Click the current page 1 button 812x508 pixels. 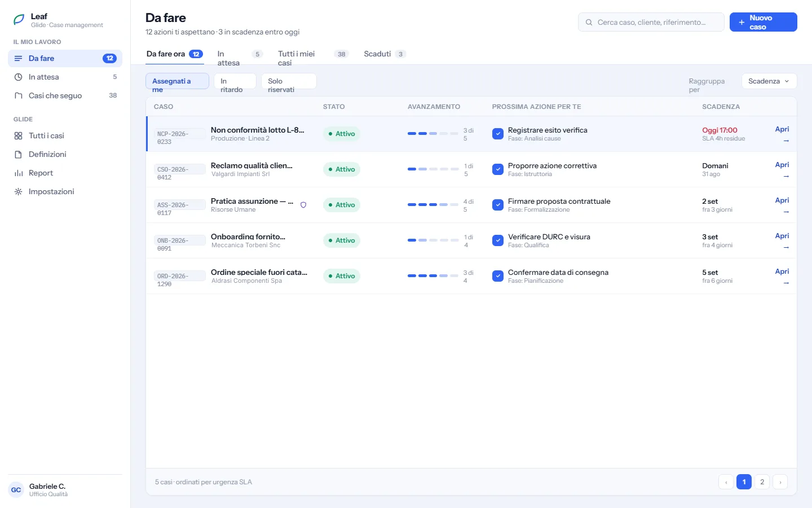pos(744,482)
